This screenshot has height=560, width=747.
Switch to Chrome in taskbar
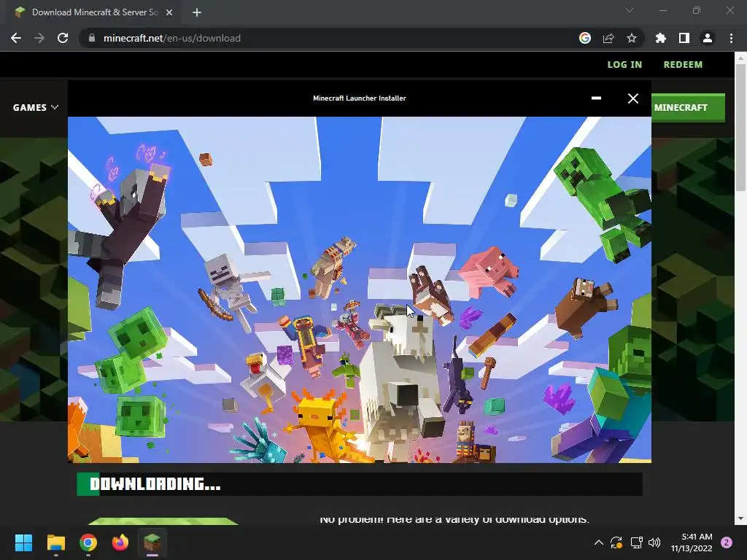tap(88, 542)
